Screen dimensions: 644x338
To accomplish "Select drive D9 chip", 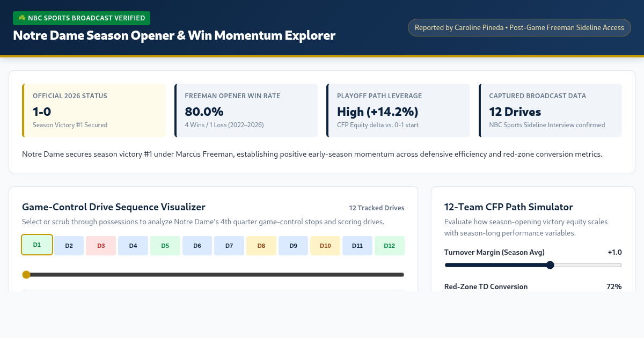I will point(293,246).
